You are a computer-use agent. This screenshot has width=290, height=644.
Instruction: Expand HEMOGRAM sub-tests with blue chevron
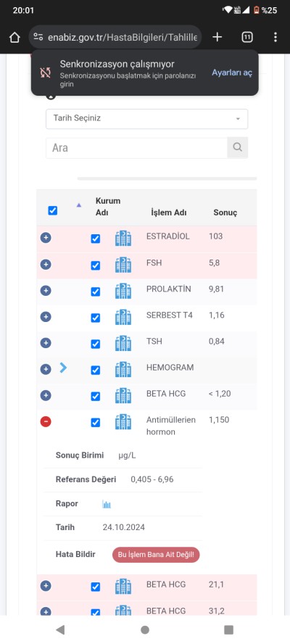(x=63, y=368)
